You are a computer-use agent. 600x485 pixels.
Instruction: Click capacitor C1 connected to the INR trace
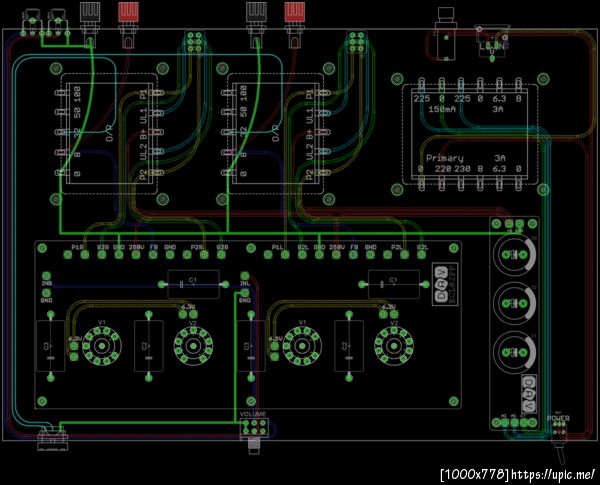click(194, 284)
